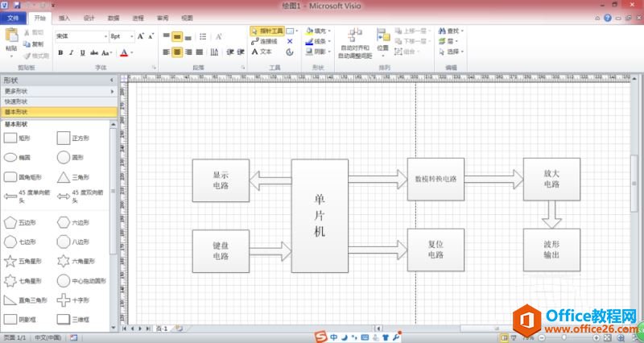The width and height of the screenshot is (644, 343).
Task: Expand More Shapes (更多形状) menu
Action: [56, 91]
